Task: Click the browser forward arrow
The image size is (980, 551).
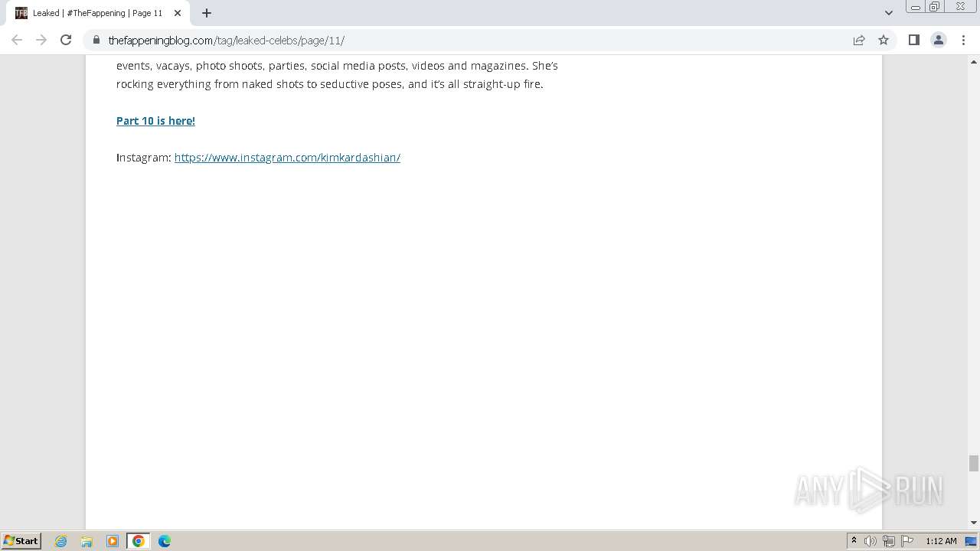Action: (41, 40)
